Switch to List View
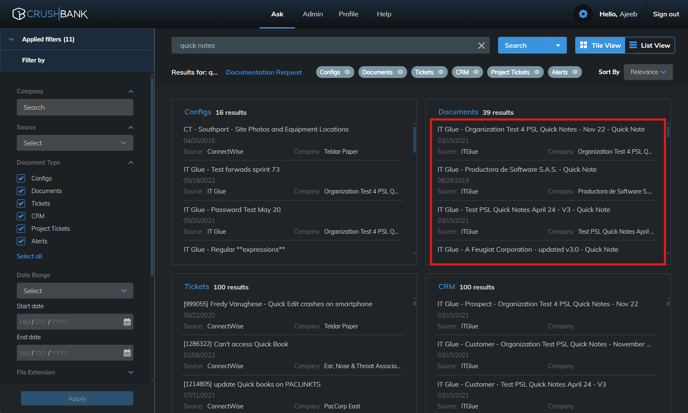 pos(649,45)
